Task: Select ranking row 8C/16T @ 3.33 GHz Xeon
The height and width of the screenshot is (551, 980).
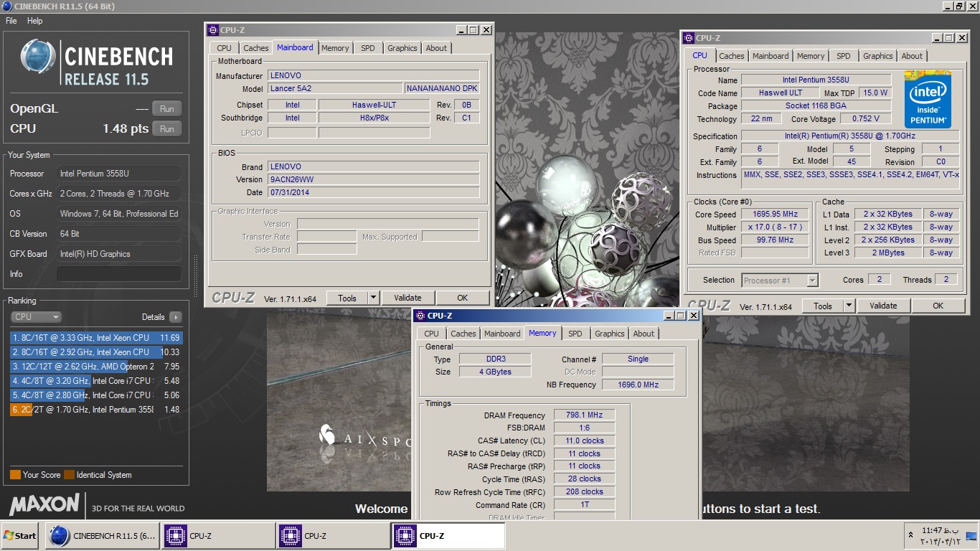Action: [x=96, y=338]
